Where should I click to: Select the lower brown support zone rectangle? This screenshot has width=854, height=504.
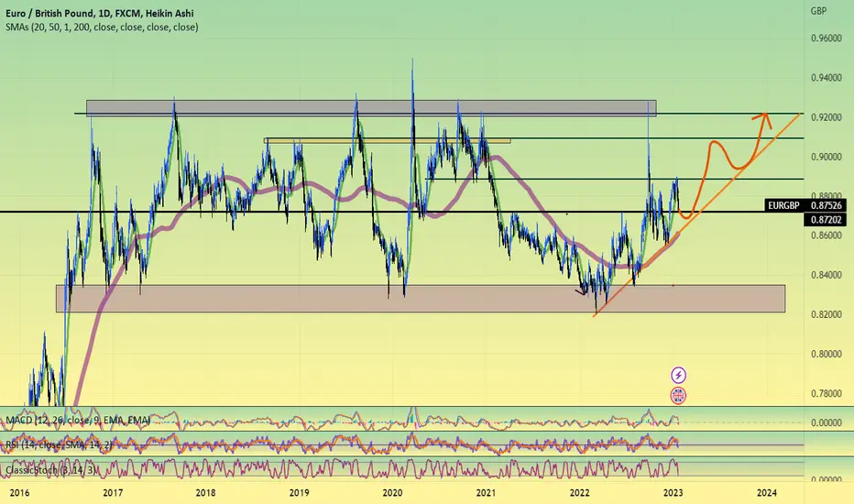420,298
